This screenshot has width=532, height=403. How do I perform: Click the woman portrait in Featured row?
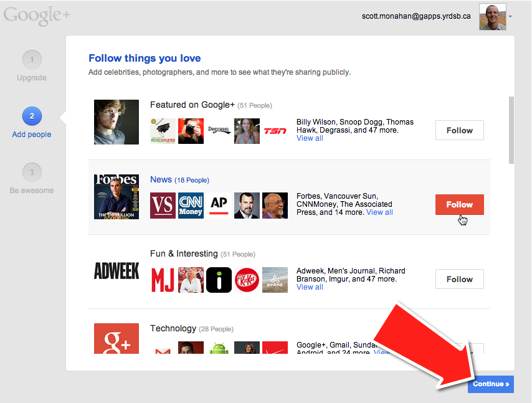pyautogui.click(x=247, y=131)
